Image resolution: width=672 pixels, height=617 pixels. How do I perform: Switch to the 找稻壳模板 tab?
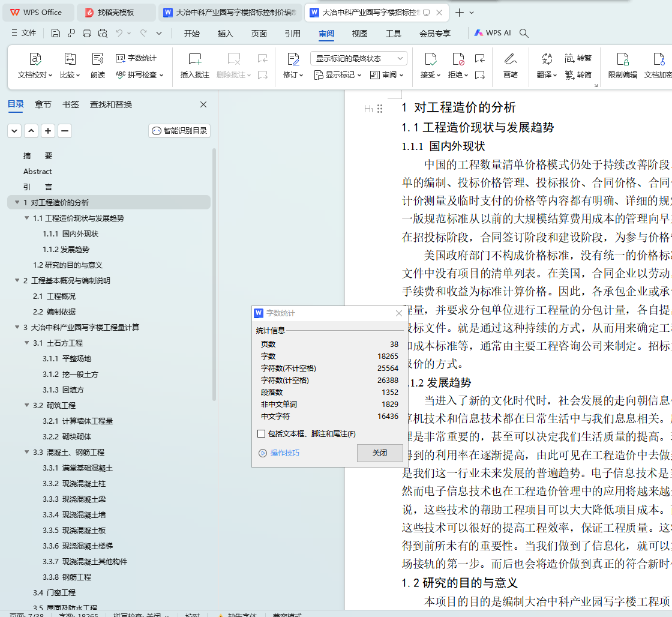116,13
